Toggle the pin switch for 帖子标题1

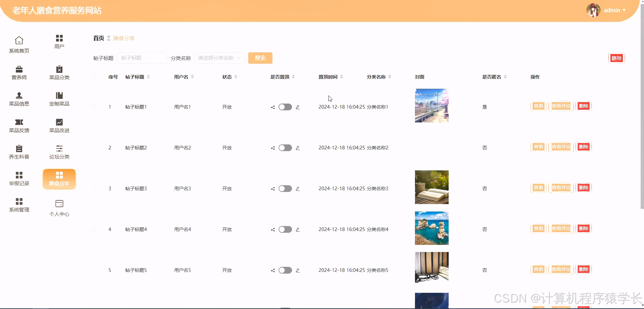[x=285, y=107]
